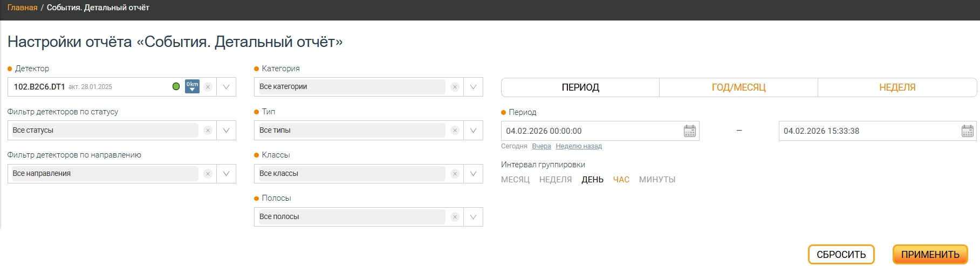
Task: Select МЕСЯЦ grouping interval
Action: tap(515, 180)
